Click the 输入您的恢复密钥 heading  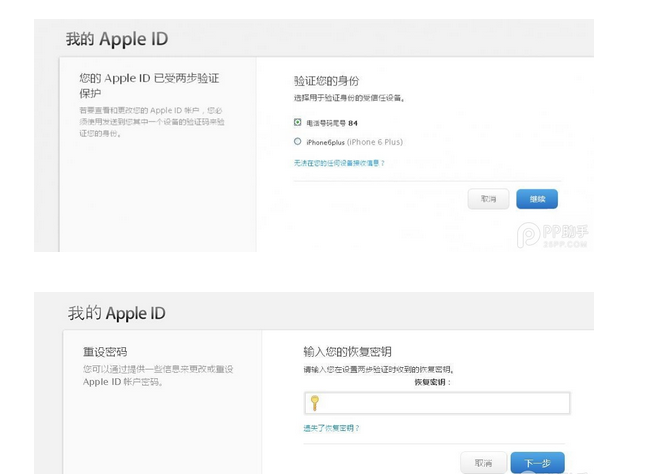point(347,351)
